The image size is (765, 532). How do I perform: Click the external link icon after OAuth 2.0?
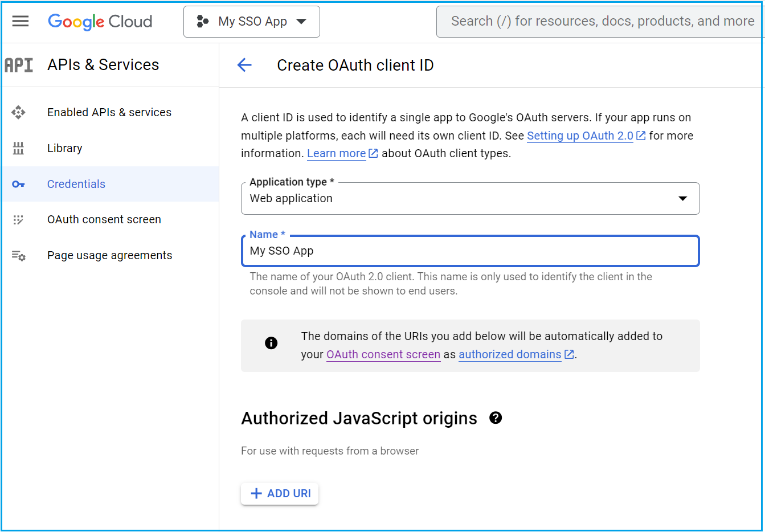pyautogui.click(x=641, y=136)
